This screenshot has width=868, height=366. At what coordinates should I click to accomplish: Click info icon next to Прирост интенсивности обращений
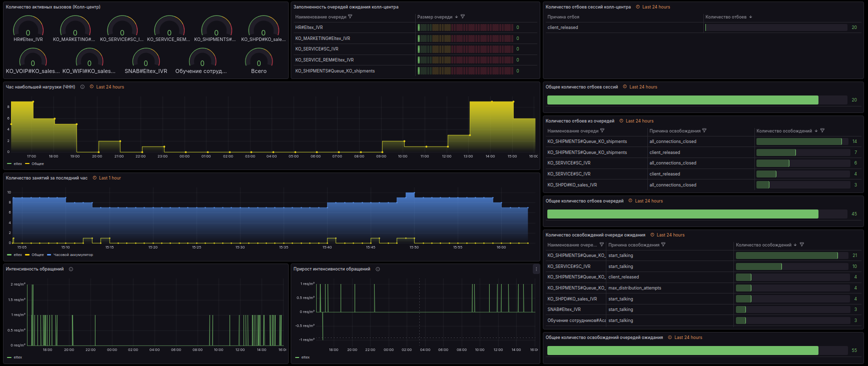click(378, 269)
